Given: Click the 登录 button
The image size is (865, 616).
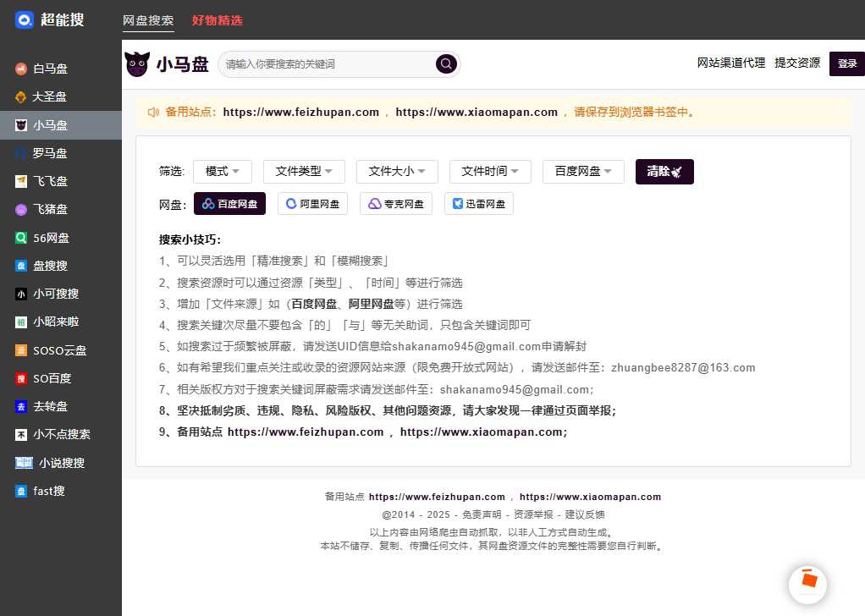Looking at the screenshot, I should [x=847, y=63].
